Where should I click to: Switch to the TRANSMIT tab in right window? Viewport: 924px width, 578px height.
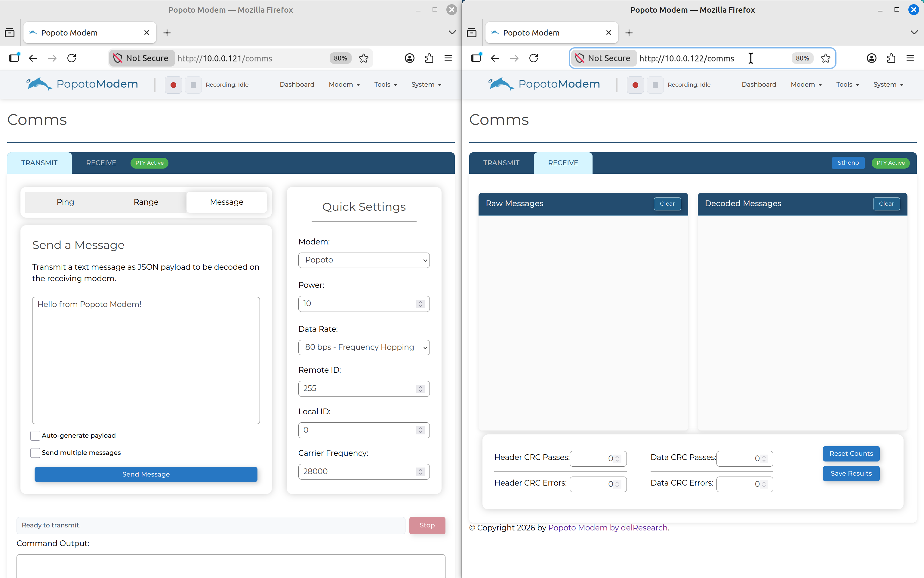501,163
